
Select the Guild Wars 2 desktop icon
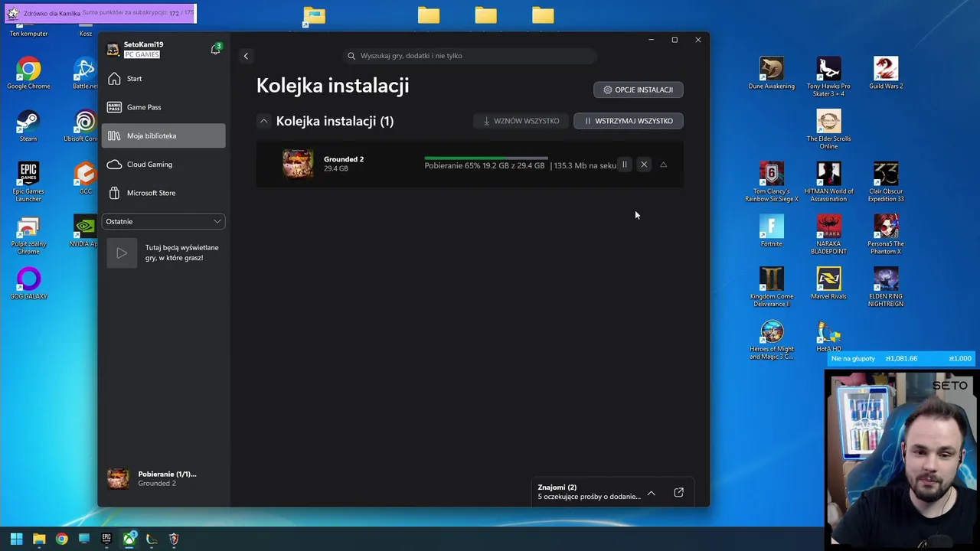886,73
